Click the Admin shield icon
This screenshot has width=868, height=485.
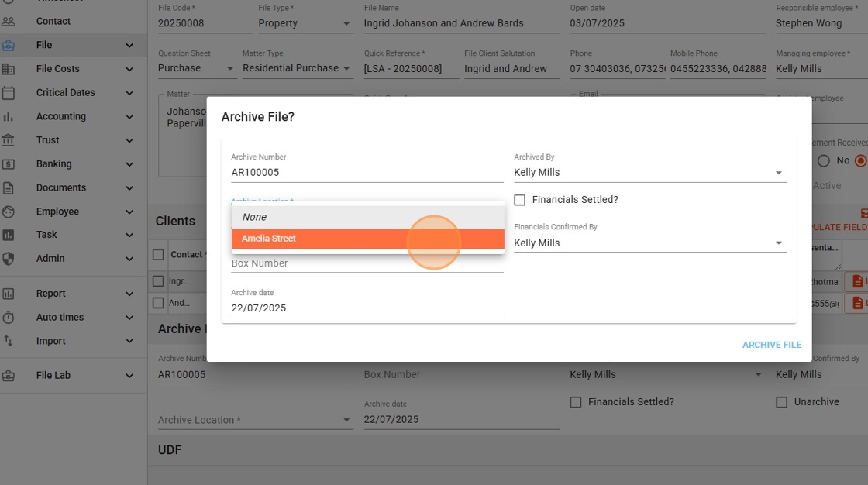click(9, 259)
